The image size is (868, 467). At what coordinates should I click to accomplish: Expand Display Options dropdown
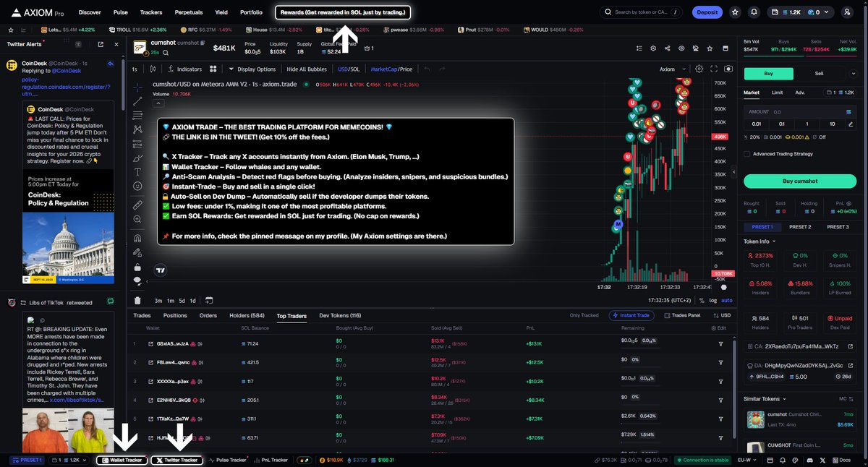[252, 69]
